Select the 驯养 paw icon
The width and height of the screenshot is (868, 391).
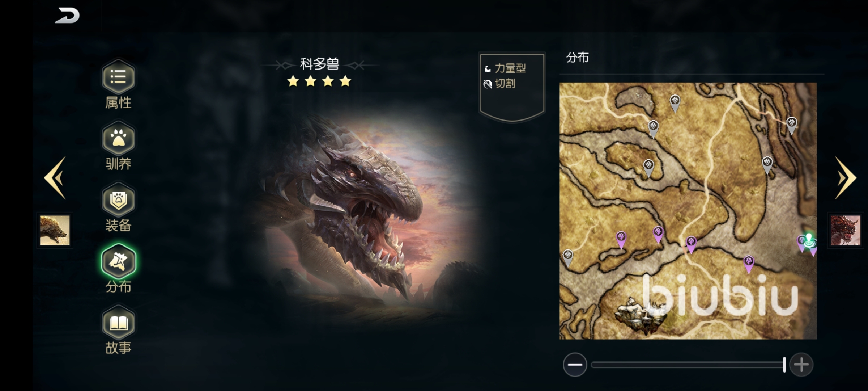(119, 139)
